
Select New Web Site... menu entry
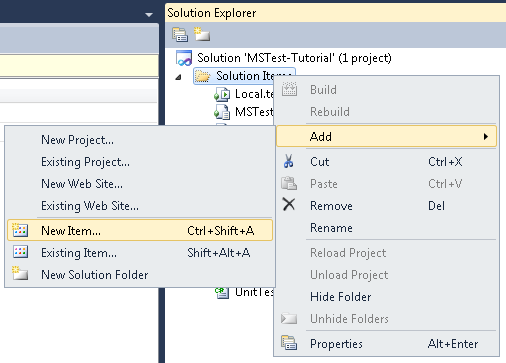coord(140,184)
